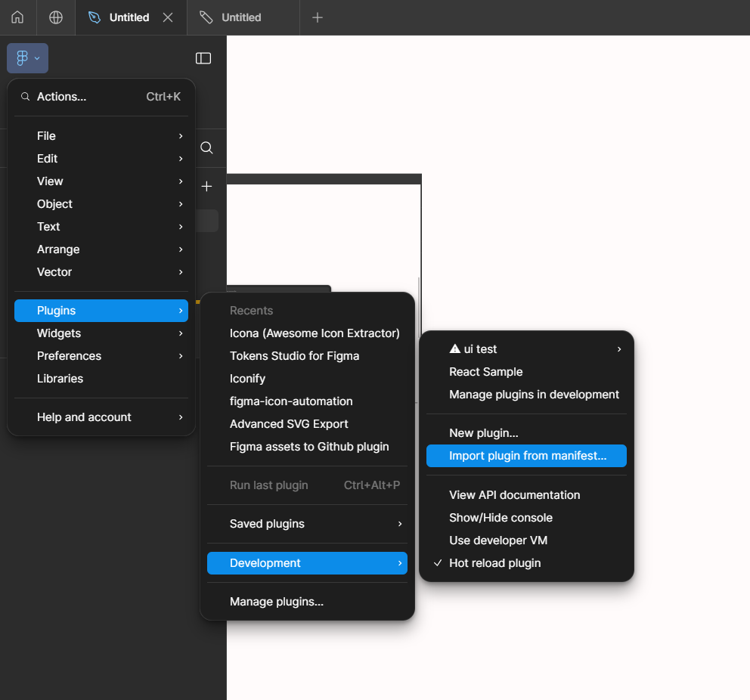Open Libraries from the main menu
Screen dimensions: 750x700
point(101,379)
